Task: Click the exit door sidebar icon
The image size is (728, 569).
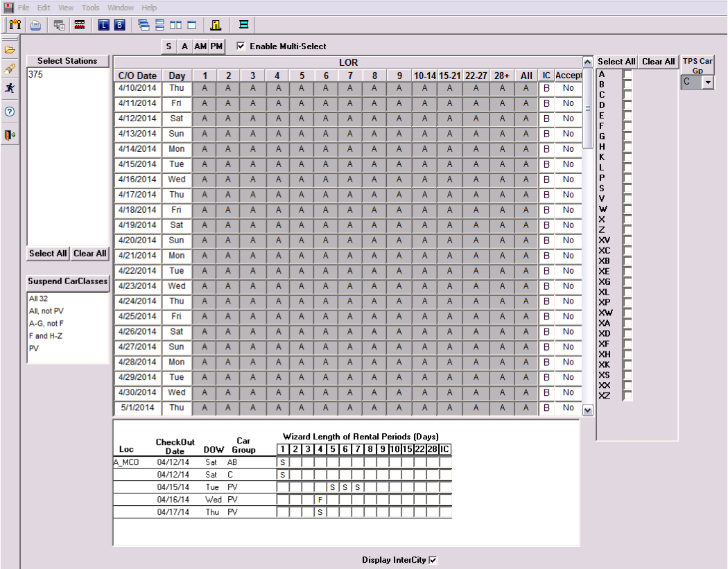Action: point(10,135)
